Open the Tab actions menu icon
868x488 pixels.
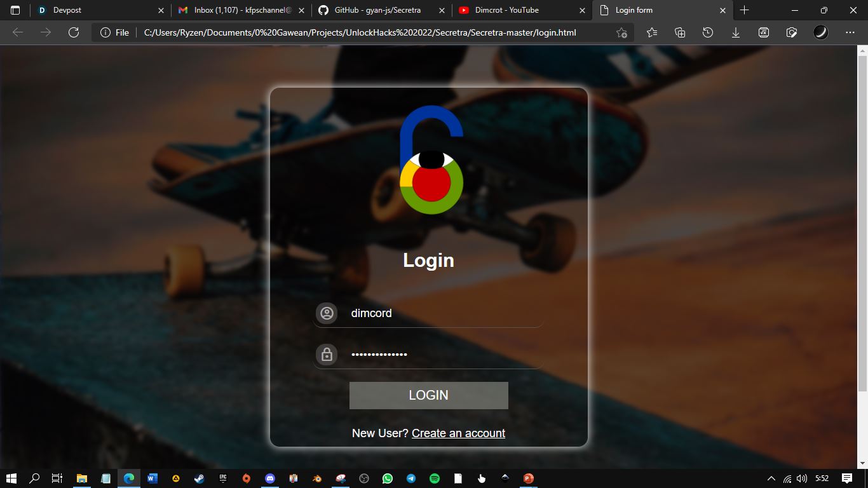tap(15, 10)
